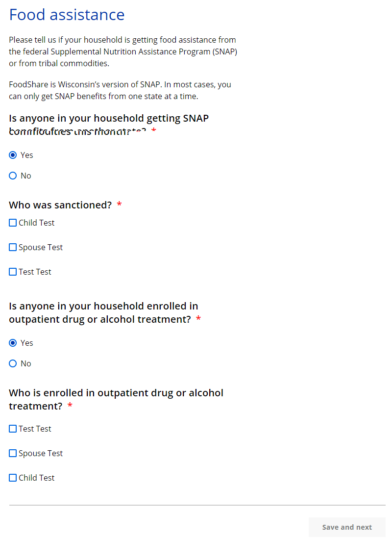Click the red asterisk beside Who was sanctioned

tap(119, 205)
